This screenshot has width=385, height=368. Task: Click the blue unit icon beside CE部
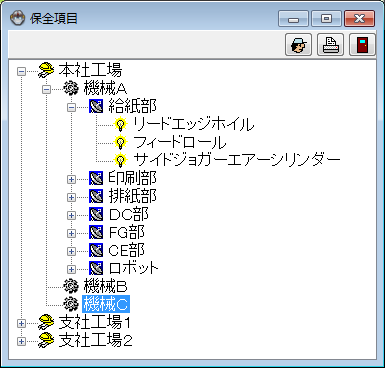click(x=96, y=251)
